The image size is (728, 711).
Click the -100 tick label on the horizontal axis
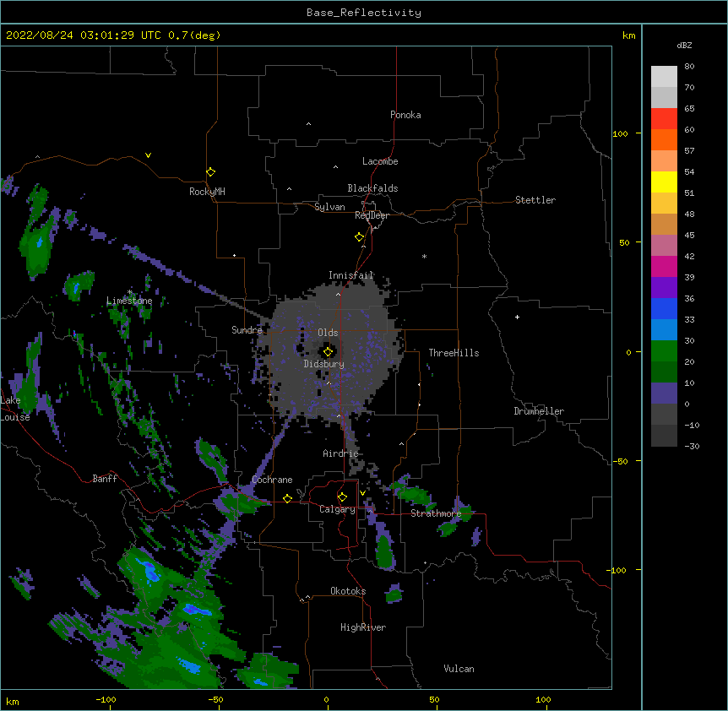106,699
